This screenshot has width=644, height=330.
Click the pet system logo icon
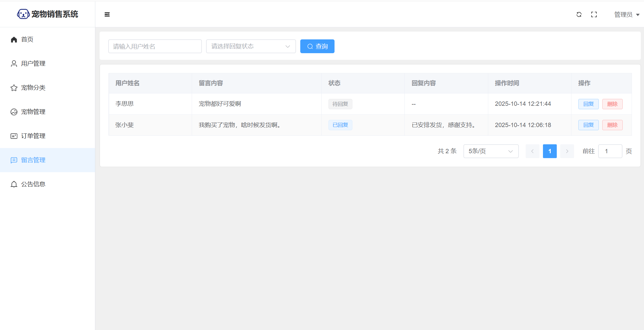[23, 14]
